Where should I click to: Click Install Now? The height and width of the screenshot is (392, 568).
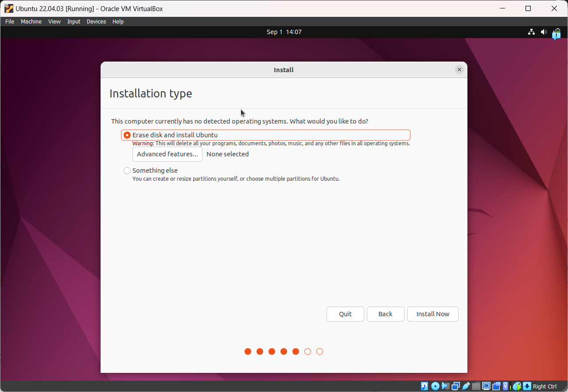433,314
